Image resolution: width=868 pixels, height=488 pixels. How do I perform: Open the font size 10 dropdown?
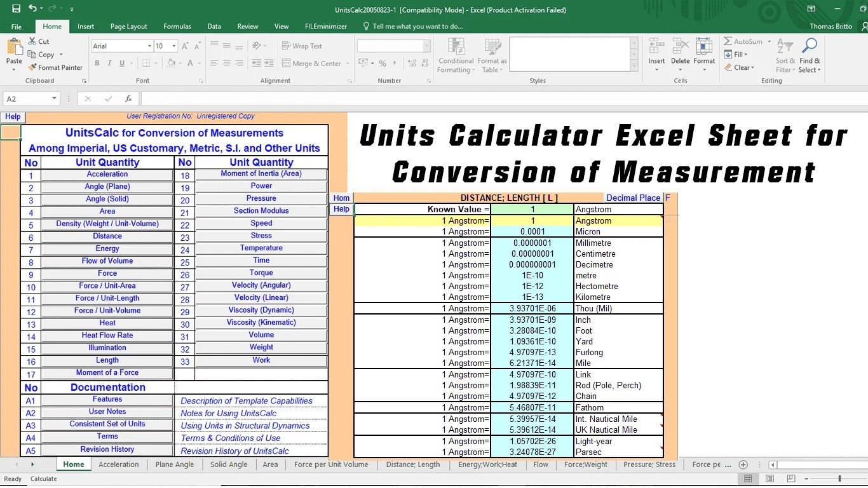point(173,46)
